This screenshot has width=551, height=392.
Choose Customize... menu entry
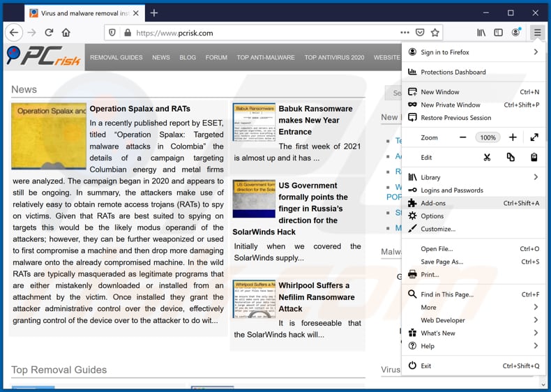point(473,229)
